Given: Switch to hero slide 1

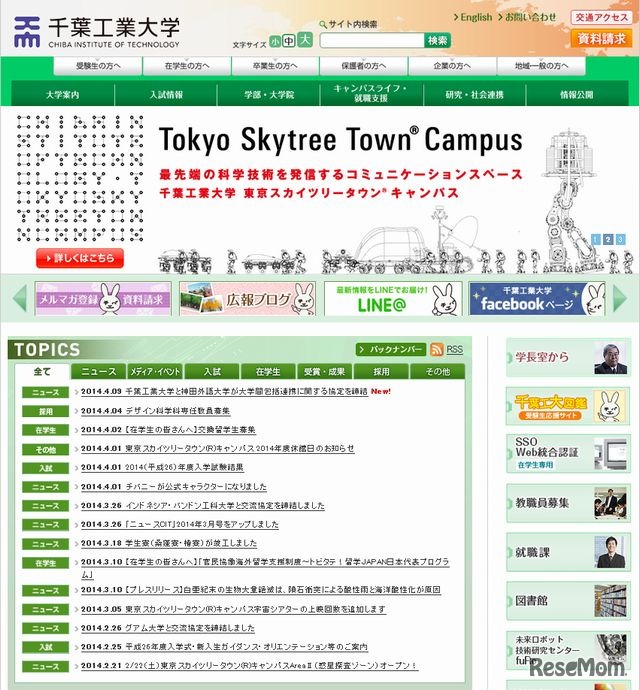Looking at the screenshot, I should [x=596, y=239].
